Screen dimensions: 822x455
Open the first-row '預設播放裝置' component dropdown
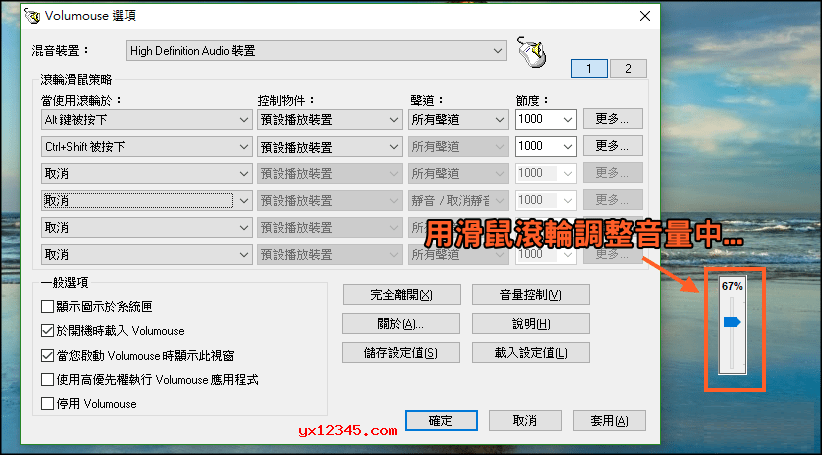330,120
